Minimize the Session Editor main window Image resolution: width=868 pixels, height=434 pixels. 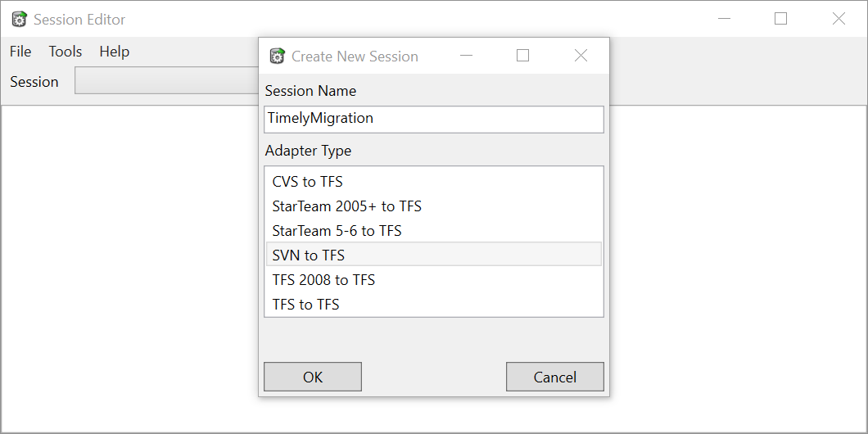click(724, 19)
